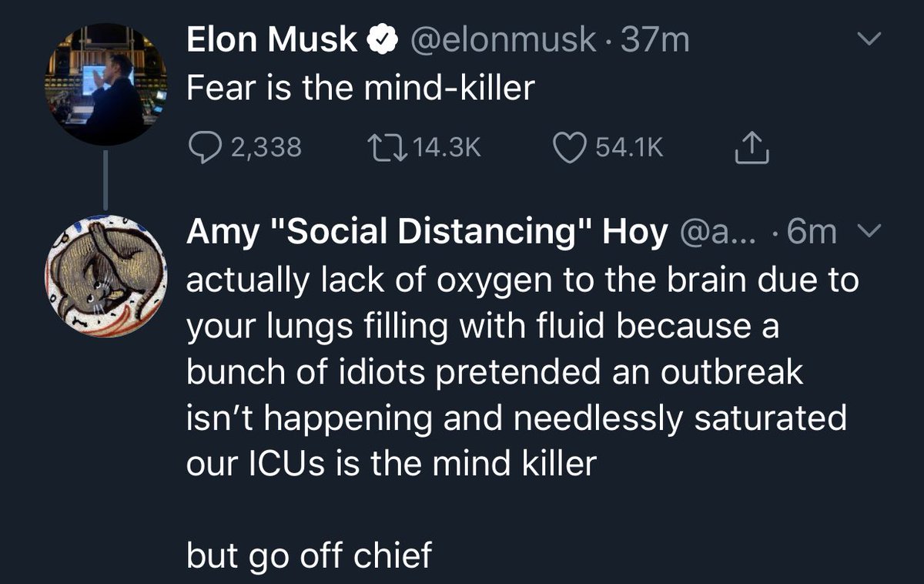
Task: Click the Elon Musk display name
Action: pos(272,41)
